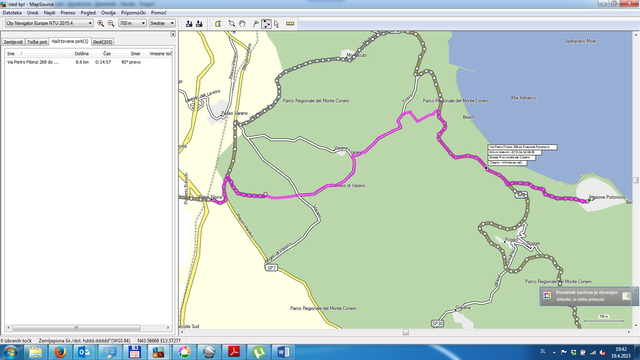Select the hand pan tool
Screen dimensions: 640x360
coord(242,24)
